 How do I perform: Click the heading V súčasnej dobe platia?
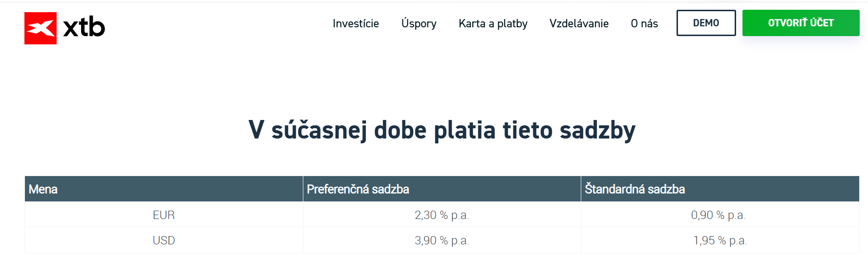pos(442,130)
